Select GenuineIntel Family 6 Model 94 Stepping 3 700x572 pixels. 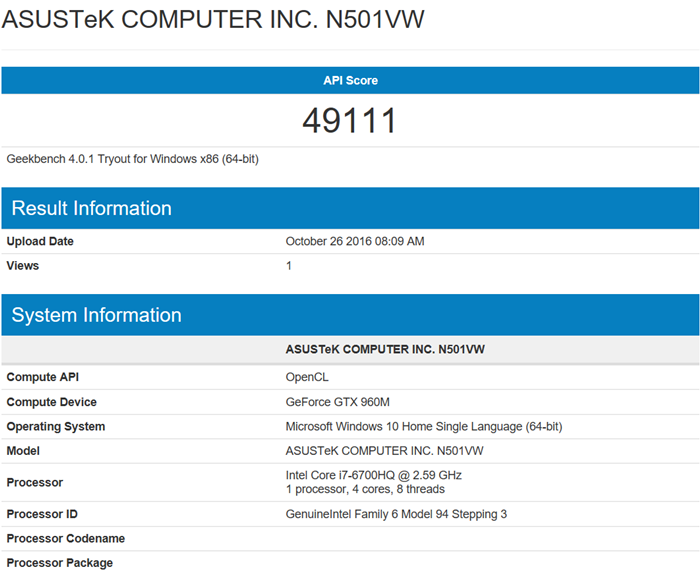(x=396, y=514)
